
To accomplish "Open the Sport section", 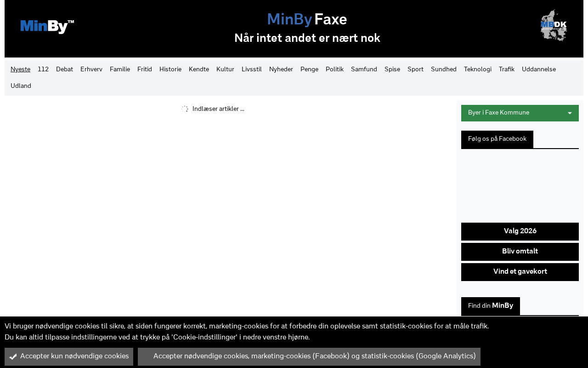I will [x=415, y=69].
